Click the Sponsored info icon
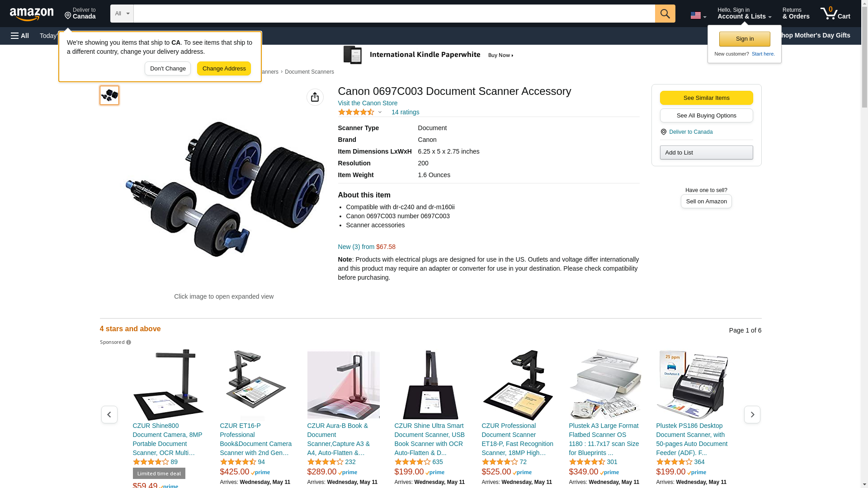Screen dimensions: 868x488 pyautogui.click(x=128, y=343)
